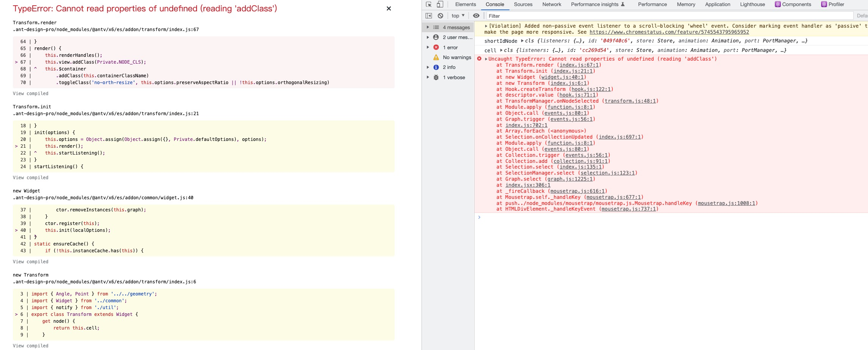The image size is (868, 350).
Task: Click 'View compiled' under Transform.render
Action: pyautogui.click(x=30, y=93)
